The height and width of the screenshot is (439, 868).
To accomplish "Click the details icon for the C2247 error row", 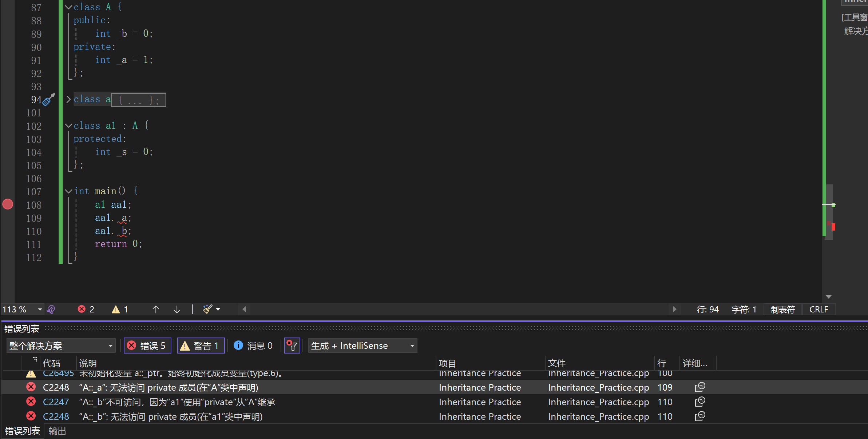I will pyautogui.click(x=700, y=402).
